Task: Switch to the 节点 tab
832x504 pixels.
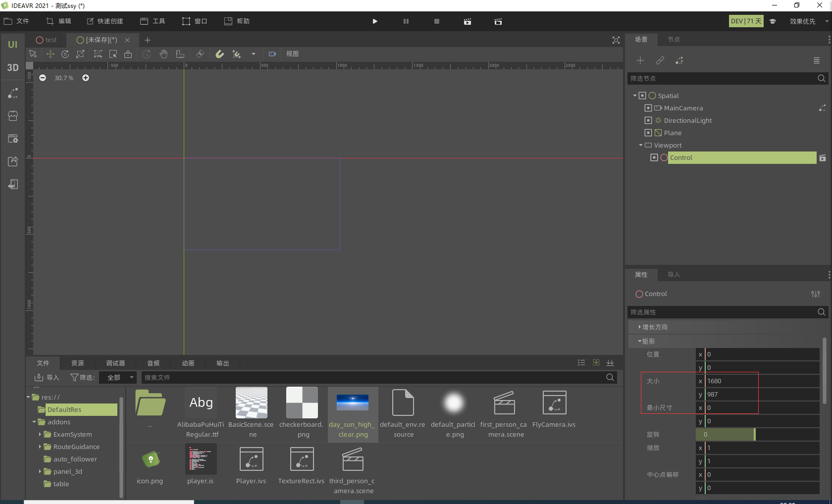Action: [x=674, y=40]
